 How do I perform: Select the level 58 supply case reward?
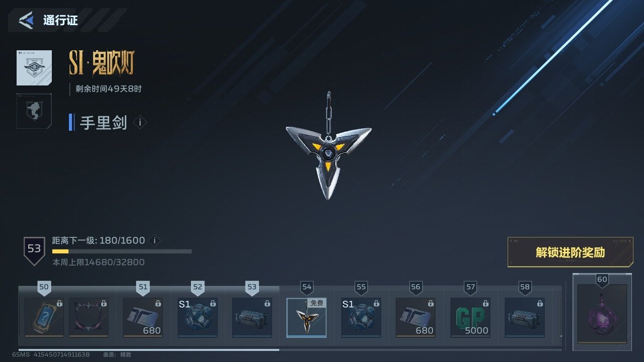click(x=525, y=317)
